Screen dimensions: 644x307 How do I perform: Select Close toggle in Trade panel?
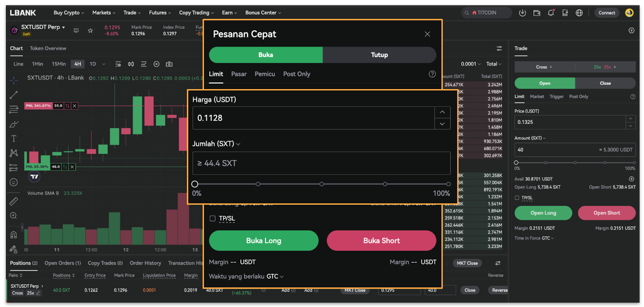pos(605,83)
